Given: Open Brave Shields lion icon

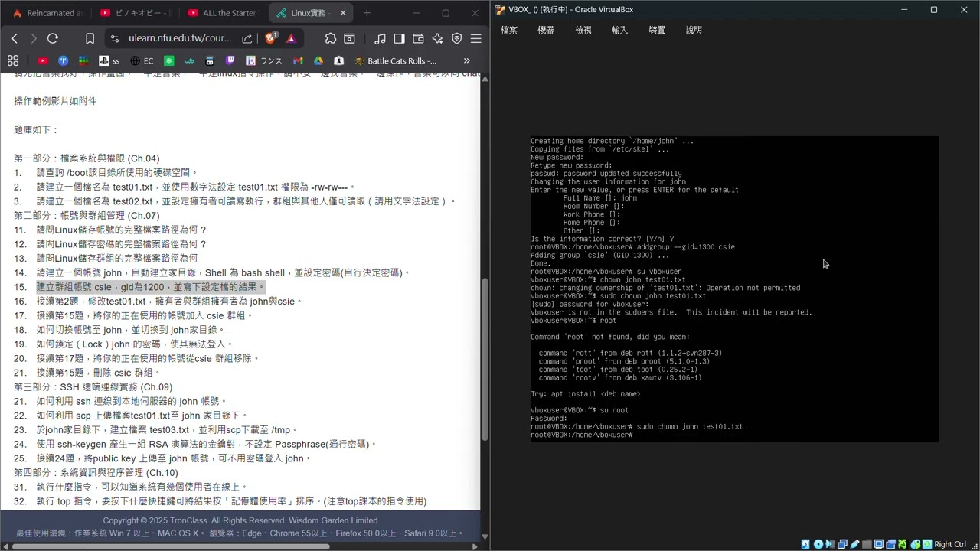Looking at the screenshot, I should pos(270,38).
